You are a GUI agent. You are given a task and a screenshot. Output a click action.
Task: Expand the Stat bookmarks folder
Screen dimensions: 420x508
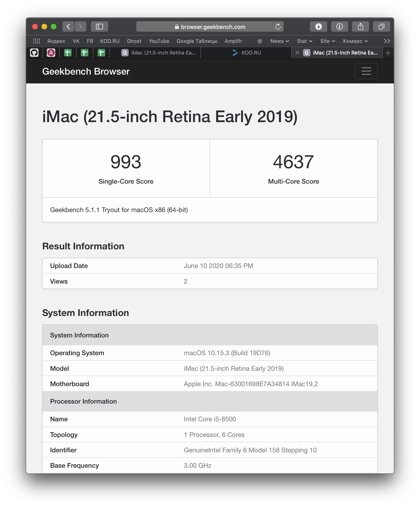[304, 41]
